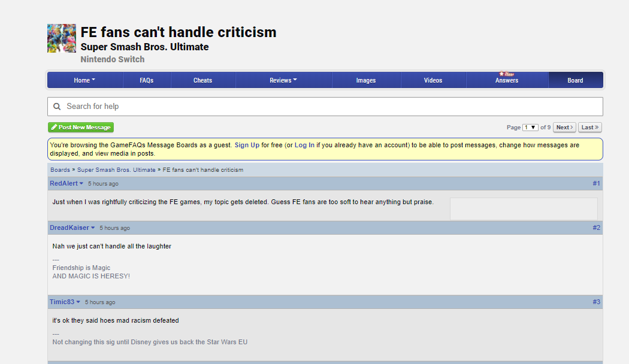Image resolution: width=629 pixels, height=364 pixels.
Task: Click the signature 'AND MAGIC IS HERESY!'
Action: tap(91, 276)
